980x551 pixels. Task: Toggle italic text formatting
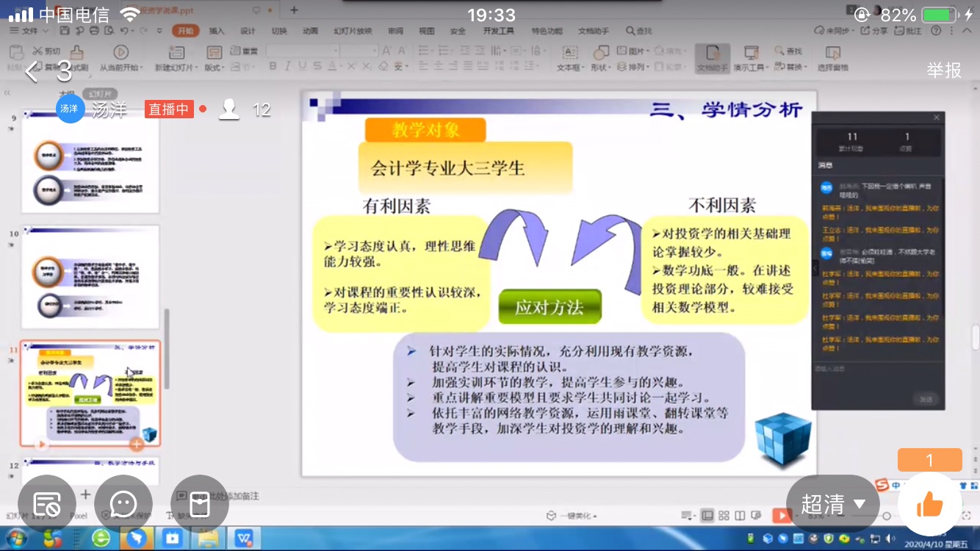click(x=289, y=67)
